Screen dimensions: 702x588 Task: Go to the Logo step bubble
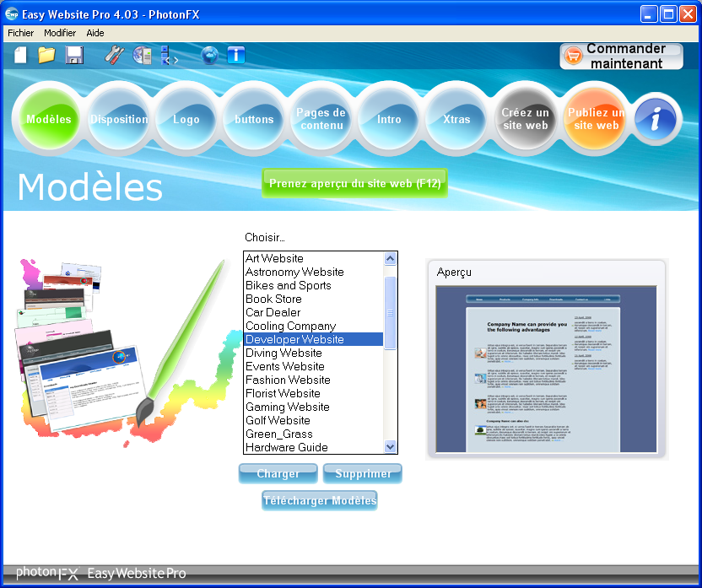pos(186,119)
